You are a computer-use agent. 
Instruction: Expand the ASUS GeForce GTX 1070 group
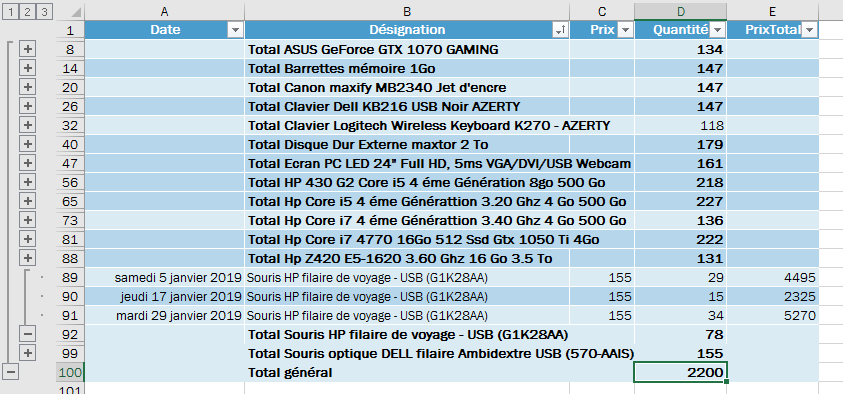pyautogui.click(x=27, y=49)
